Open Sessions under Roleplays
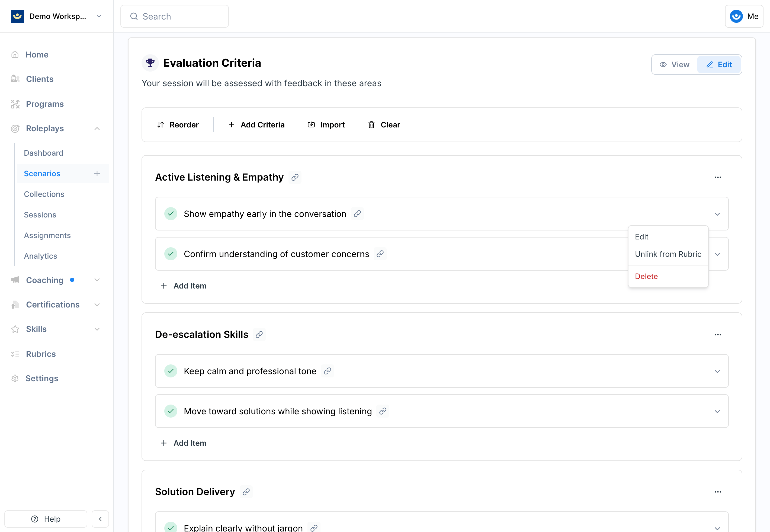 click(x=40, y=215)
